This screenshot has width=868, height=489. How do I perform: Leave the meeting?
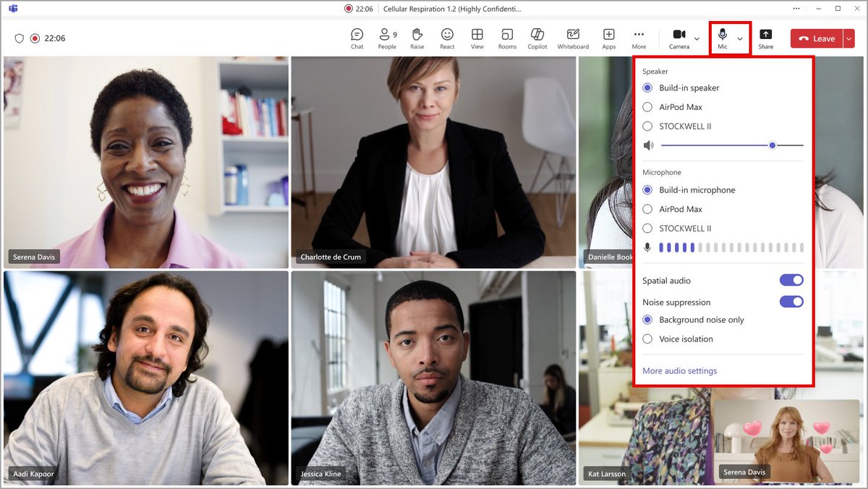tap(817, 39)
